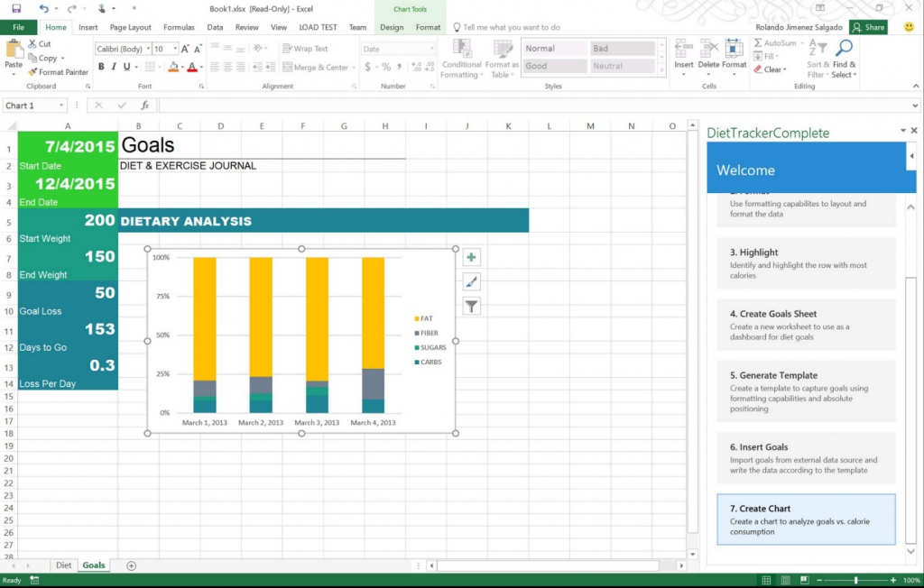Click the Name Box showing Chart 1
The height and width of the screenshot is (588, 924).
[x=34, y=105]
